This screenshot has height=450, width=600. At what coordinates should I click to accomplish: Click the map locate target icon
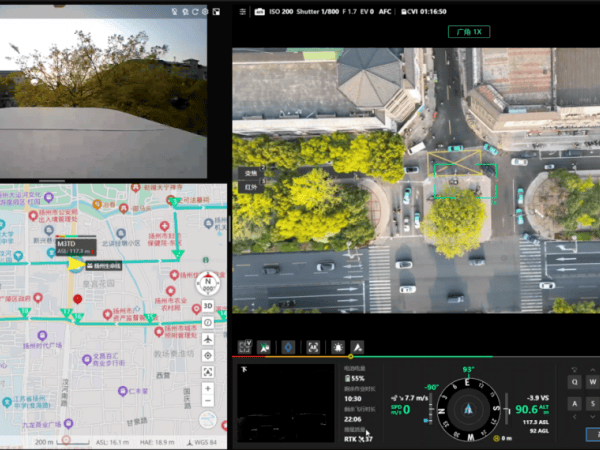(x=208, y=355)
